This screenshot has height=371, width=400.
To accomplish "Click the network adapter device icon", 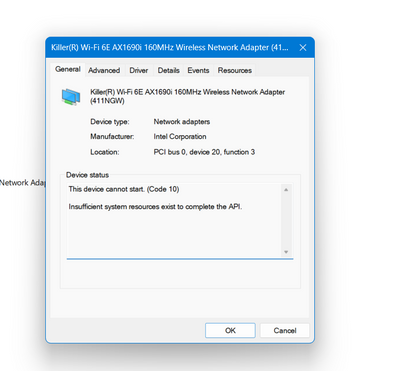I will pos(71,97).
